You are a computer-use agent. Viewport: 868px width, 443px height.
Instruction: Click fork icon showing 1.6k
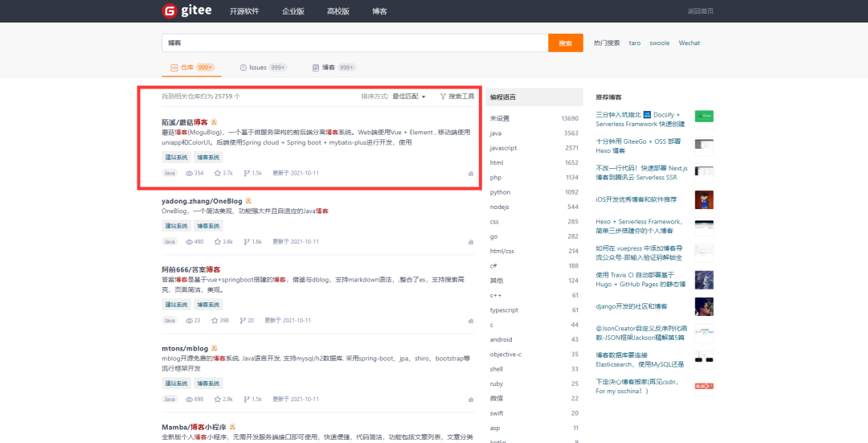click(x=247, y=242)
